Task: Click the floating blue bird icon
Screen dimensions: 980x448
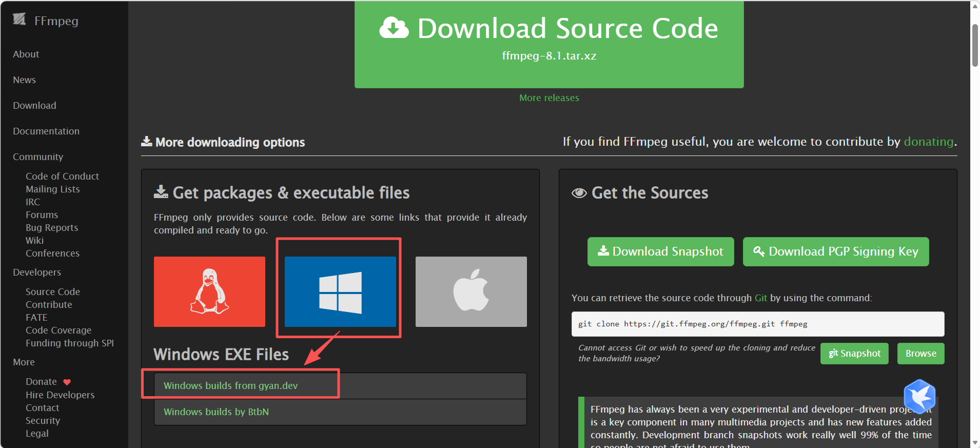Action: pyautogui.click(x=919, y=396)
